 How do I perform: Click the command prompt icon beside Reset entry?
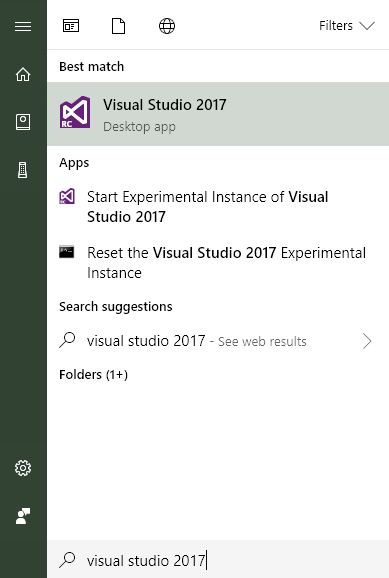click(x=67, y=252)
